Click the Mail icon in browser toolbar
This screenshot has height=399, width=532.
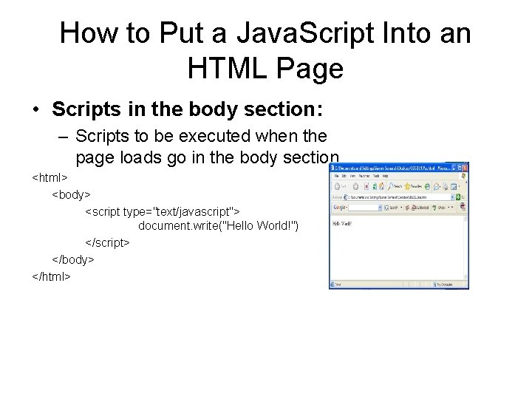(x=437, y=187)
